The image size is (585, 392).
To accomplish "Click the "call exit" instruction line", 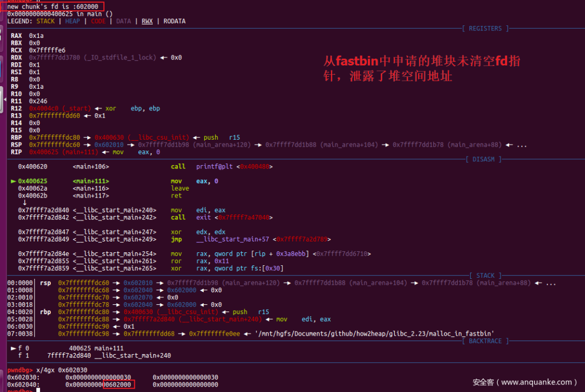I will click(222, 218).
